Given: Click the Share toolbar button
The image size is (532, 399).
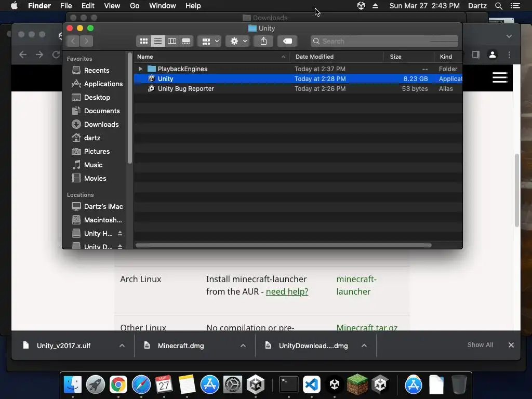Looking at the screenshot, I should 263,41.
